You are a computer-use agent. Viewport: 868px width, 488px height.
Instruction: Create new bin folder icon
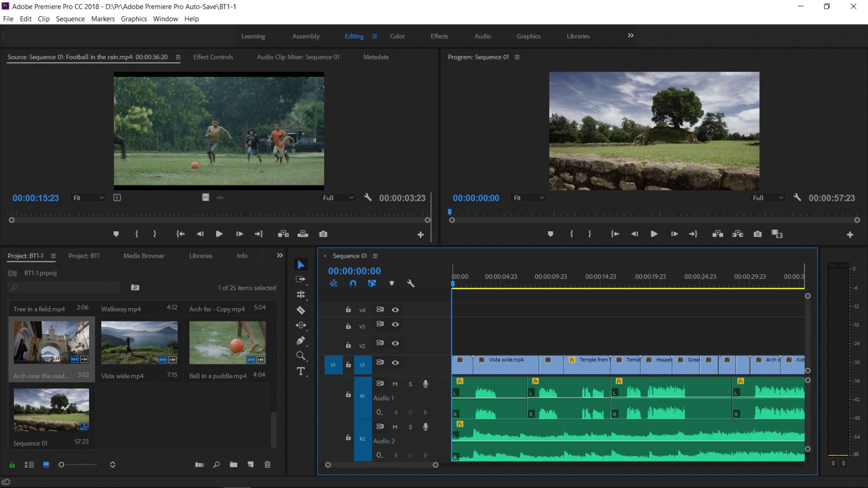[234, 464]
